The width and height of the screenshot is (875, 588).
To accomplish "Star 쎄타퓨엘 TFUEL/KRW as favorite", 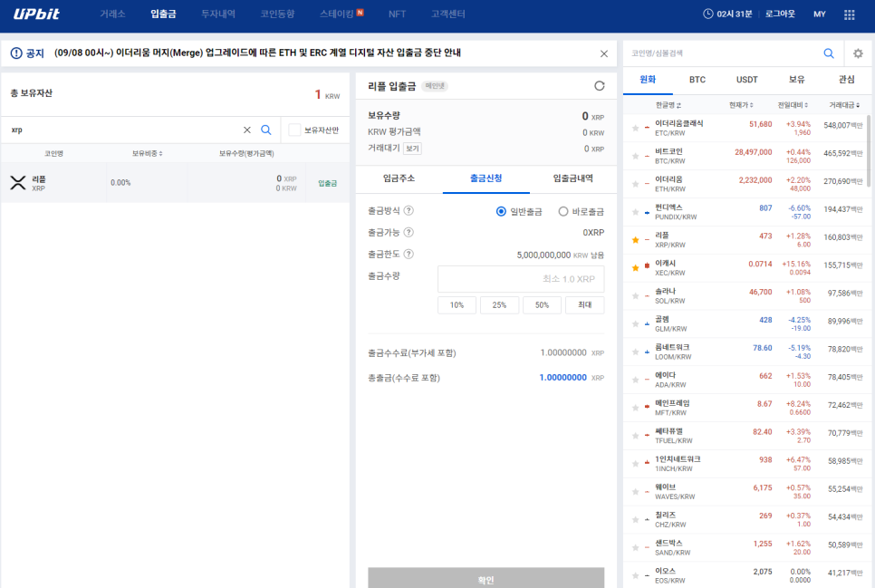I will (x=635, y=436).
